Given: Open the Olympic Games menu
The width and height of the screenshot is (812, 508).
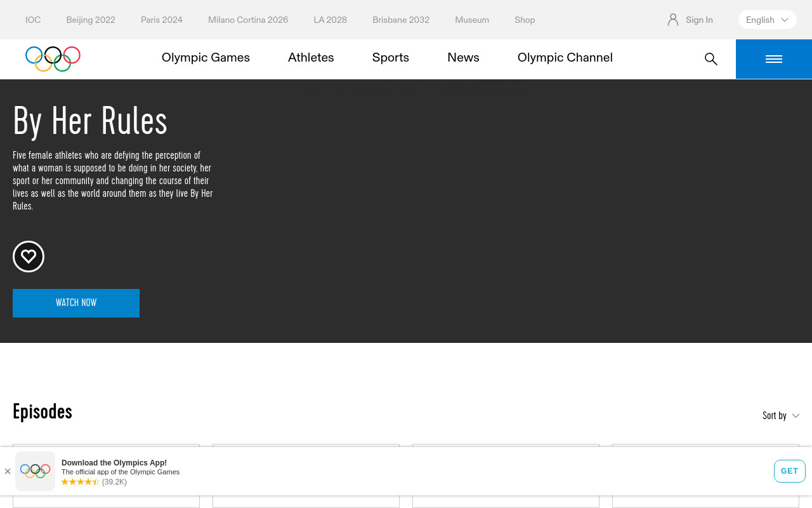Looking at the screenshot, I should pos(206,57).
